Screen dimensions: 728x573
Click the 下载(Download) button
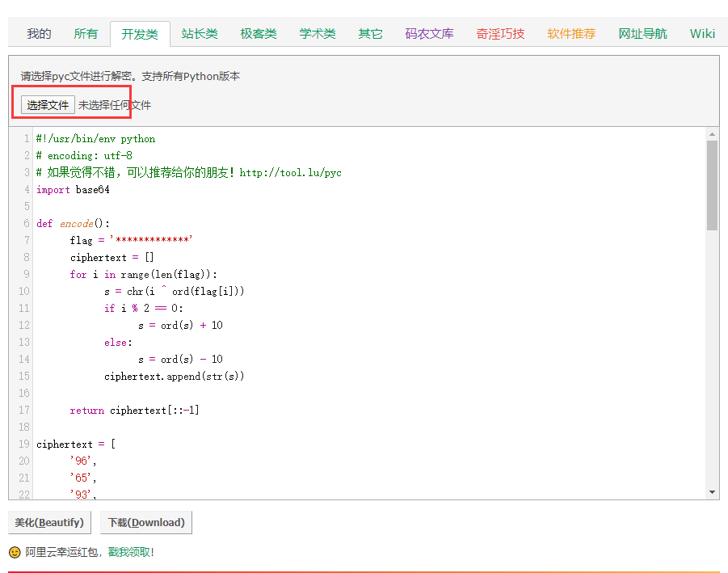coord(145,522)
